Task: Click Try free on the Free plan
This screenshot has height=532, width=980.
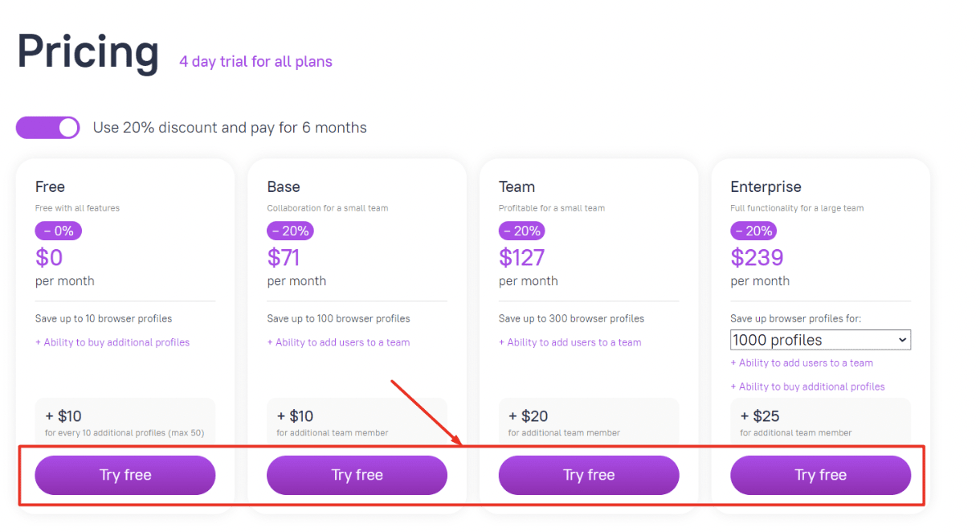Action: point(125,475)
